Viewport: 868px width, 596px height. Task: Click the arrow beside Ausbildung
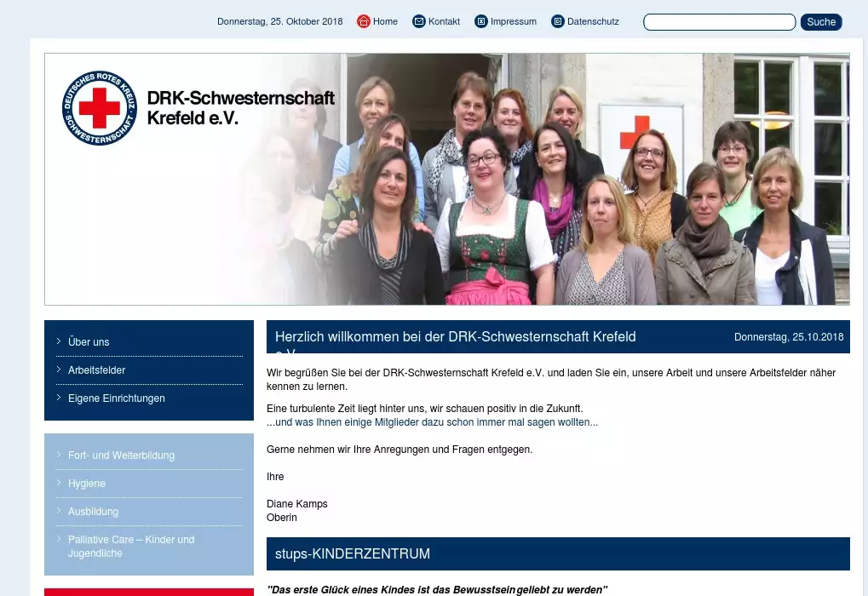click(x=57, y=512)
